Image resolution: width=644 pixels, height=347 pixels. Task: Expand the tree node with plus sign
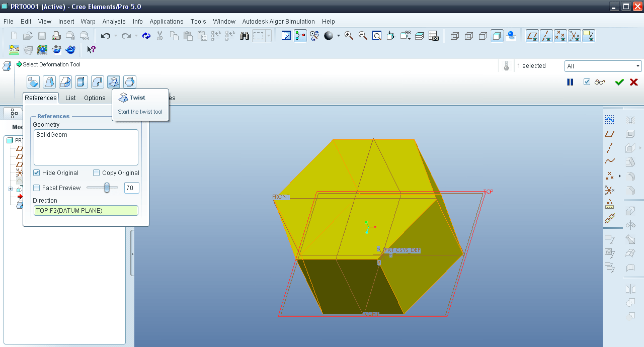coord(10,189)
